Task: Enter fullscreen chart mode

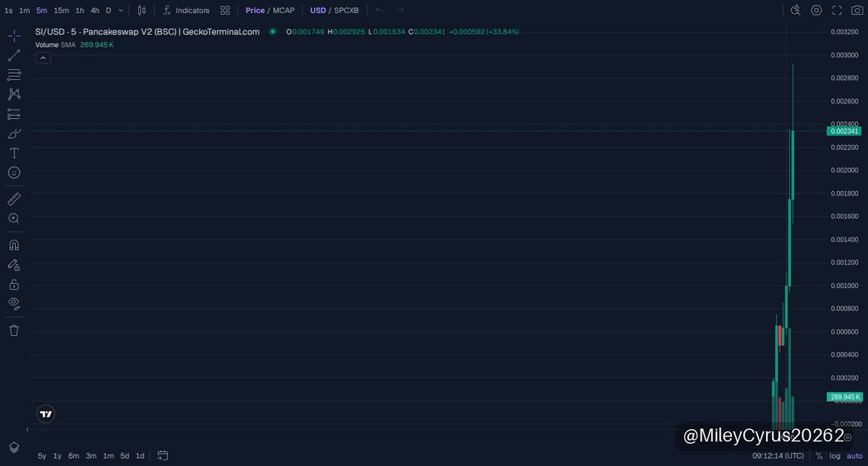Action: 837,10
